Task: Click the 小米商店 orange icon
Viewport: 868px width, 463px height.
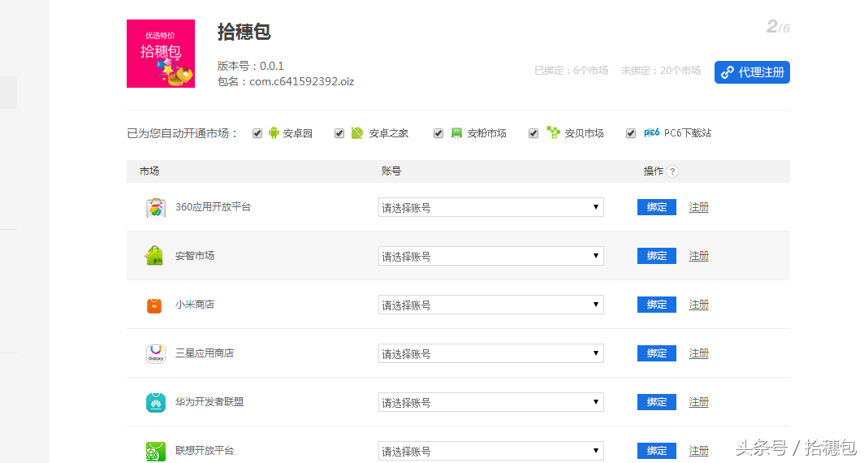Action: (155, 305)
